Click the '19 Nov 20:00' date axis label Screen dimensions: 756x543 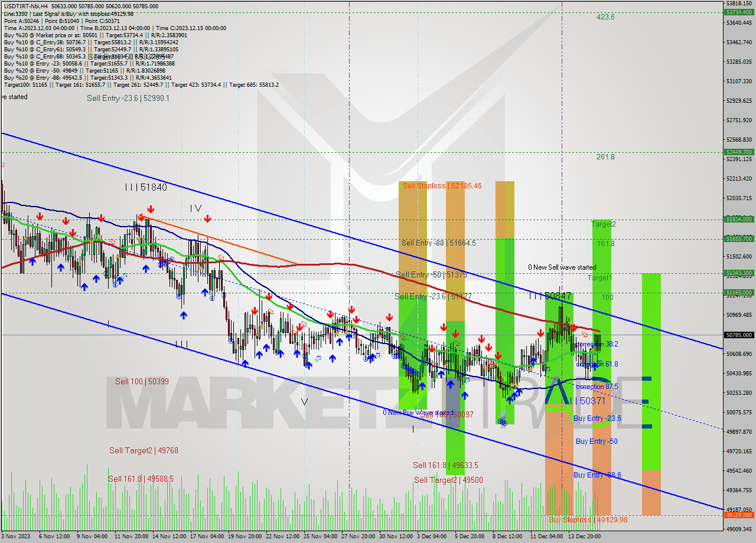[245, 536]
